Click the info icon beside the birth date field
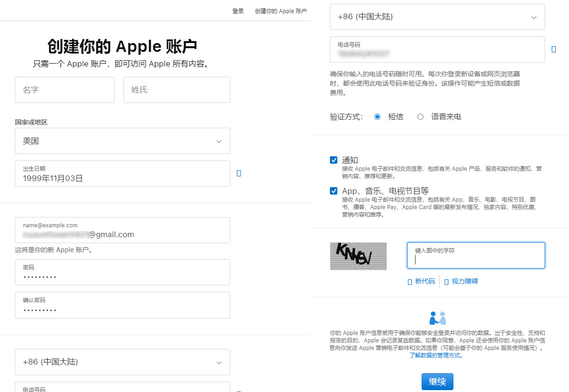569x392 pixels. coord(239,173)
